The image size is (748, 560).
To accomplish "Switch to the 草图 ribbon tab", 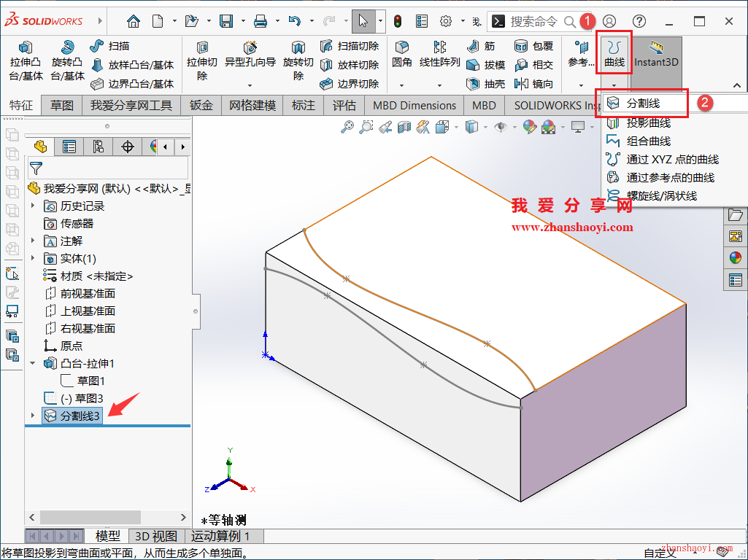I will pyautogui.click(x=62, y=105).
